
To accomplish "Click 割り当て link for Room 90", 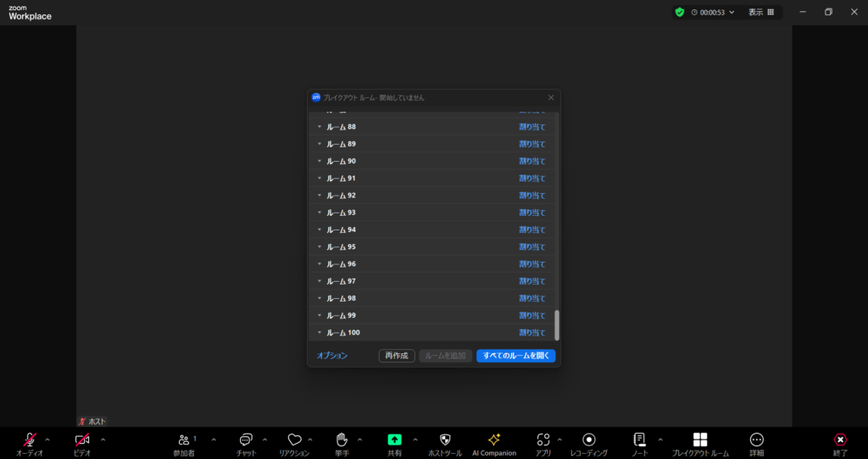I will click(x=532, y=161).
